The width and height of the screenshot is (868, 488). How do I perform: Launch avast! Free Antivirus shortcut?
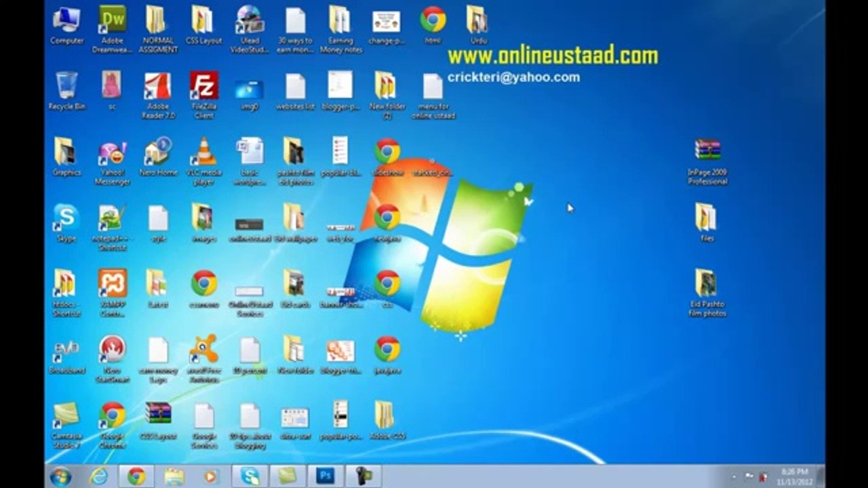203,359
